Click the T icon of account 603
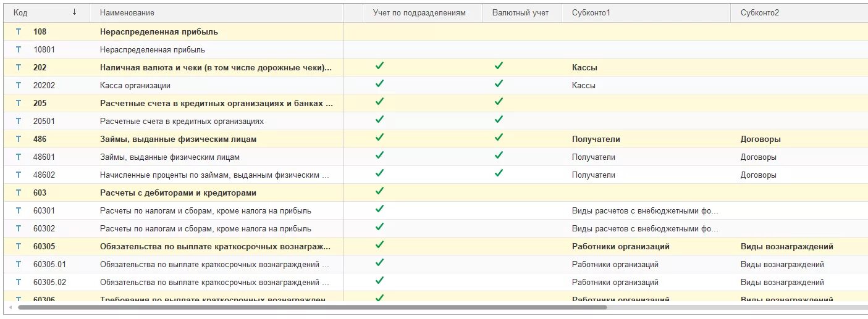Image resolution: width=868 pixels, height=319 pixels. (19, 193)
